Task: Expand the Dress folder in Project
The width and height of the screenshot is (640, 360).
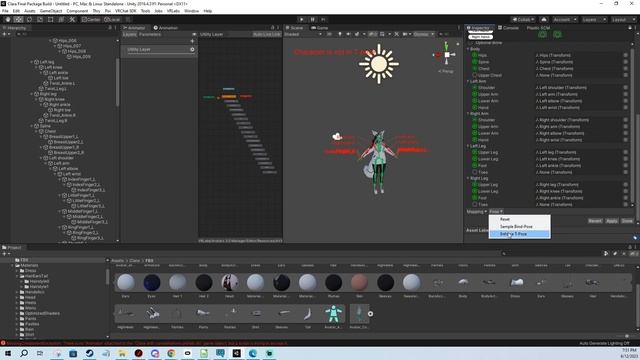Action: [x=18, y=271]
